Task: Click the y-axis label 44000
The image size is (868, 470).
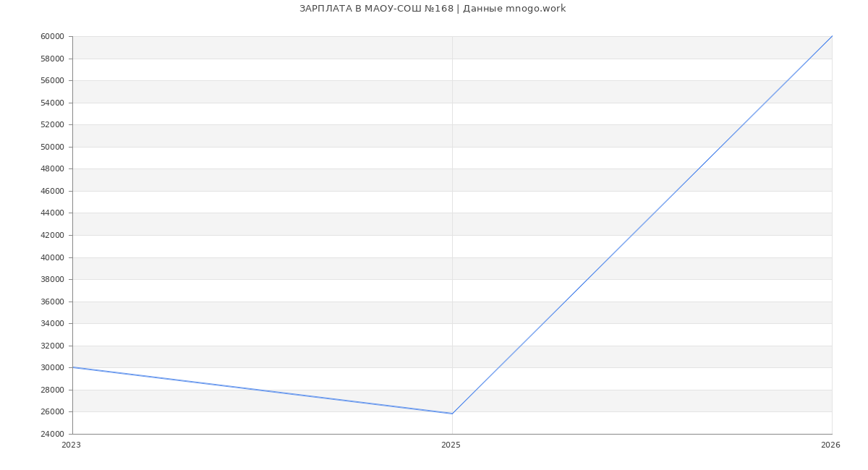Action: (x=53, y=213)
